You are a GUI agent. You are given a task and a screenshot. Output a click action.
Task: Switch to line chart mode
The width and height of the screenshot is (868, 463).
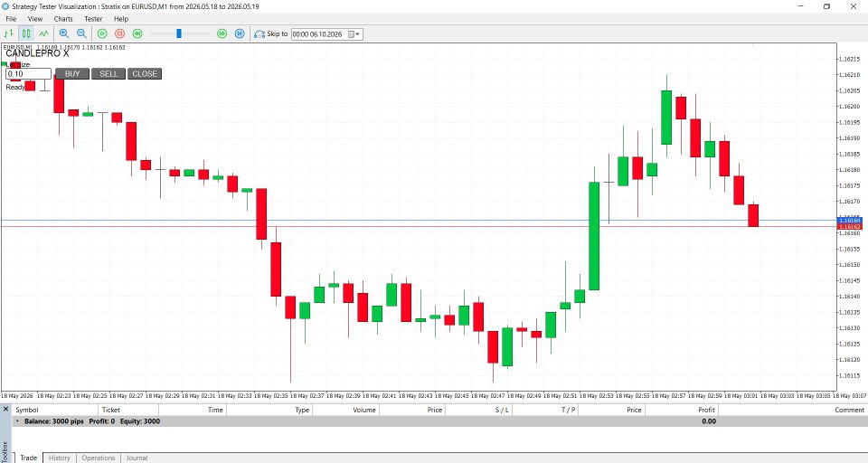[43, 33]
